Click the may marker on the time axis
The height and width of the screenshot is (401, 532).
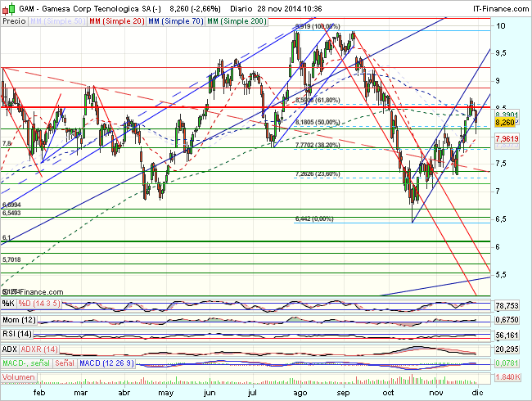(x=166, y=393)
